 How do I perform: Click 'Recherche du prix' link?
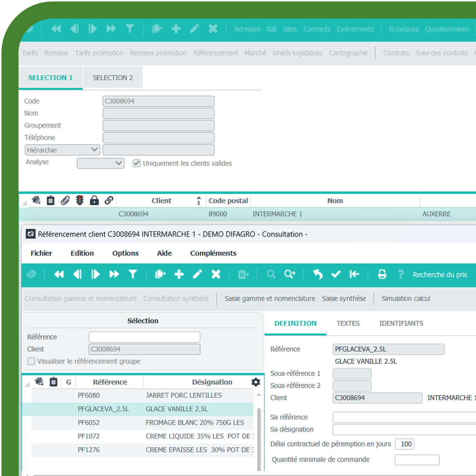[x=440, y=275]
